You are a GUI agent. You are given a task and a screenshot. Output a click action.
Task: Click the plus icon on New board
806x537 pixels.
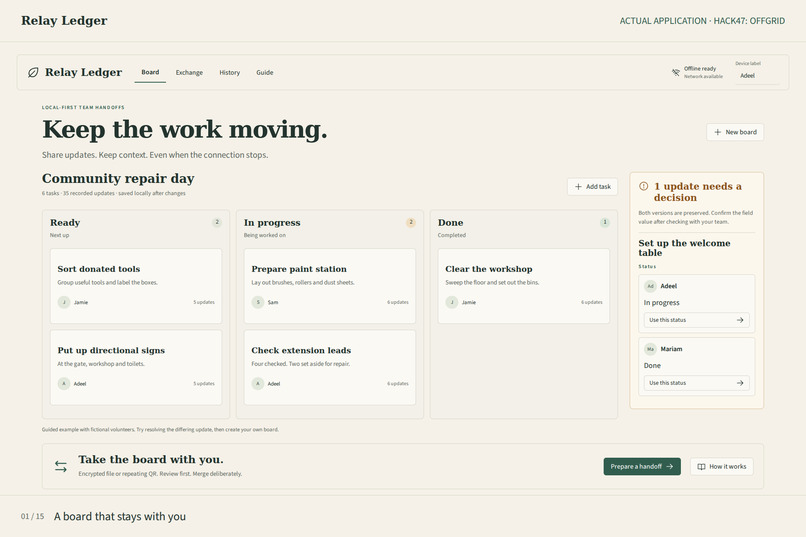tap(718, 132)
